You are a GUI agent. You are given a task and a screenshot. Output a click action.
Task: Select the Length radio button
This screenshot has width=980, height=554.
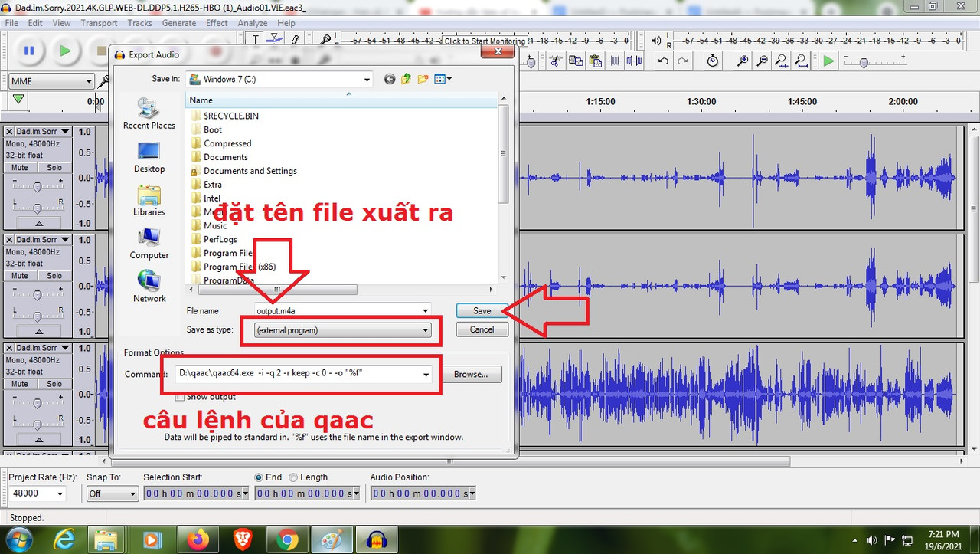pos(293,477)
